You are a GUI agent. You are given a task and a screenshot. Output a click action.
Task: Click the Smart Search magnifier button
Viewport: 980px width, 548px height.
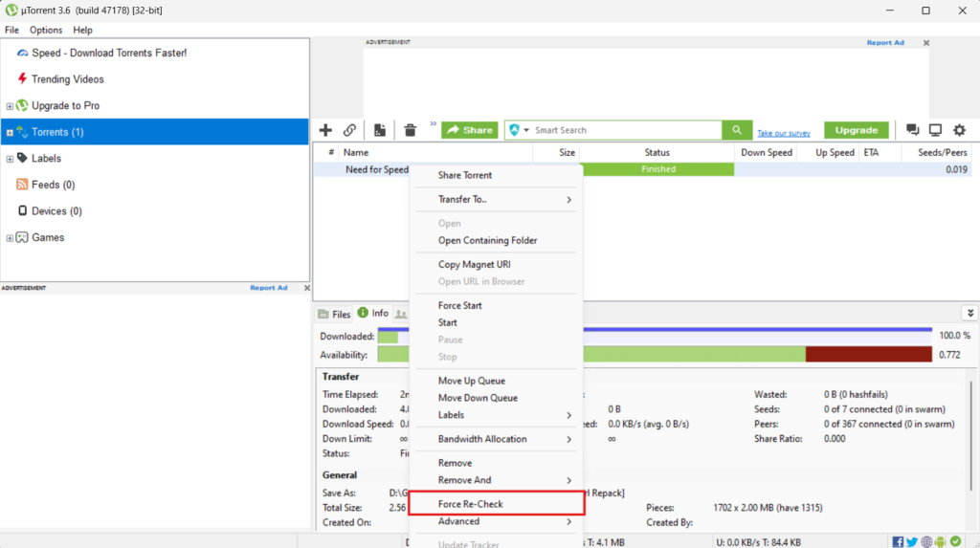737,130
